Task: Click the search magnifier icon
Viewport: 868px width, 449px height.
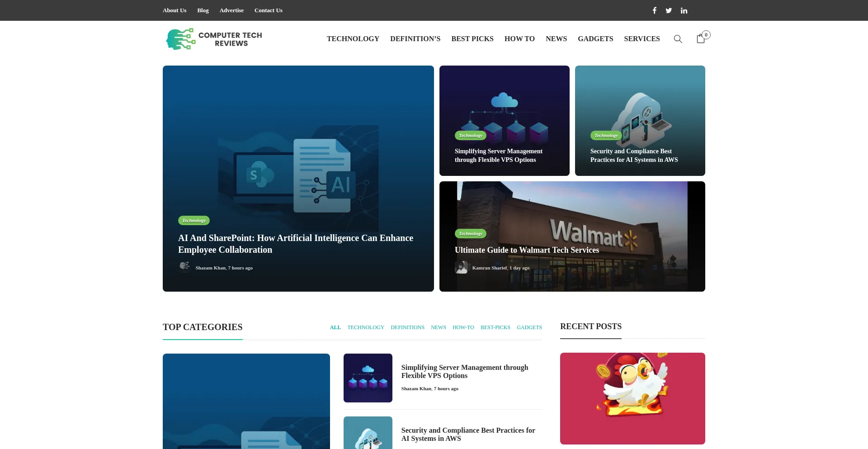Action: coord(678,39)
